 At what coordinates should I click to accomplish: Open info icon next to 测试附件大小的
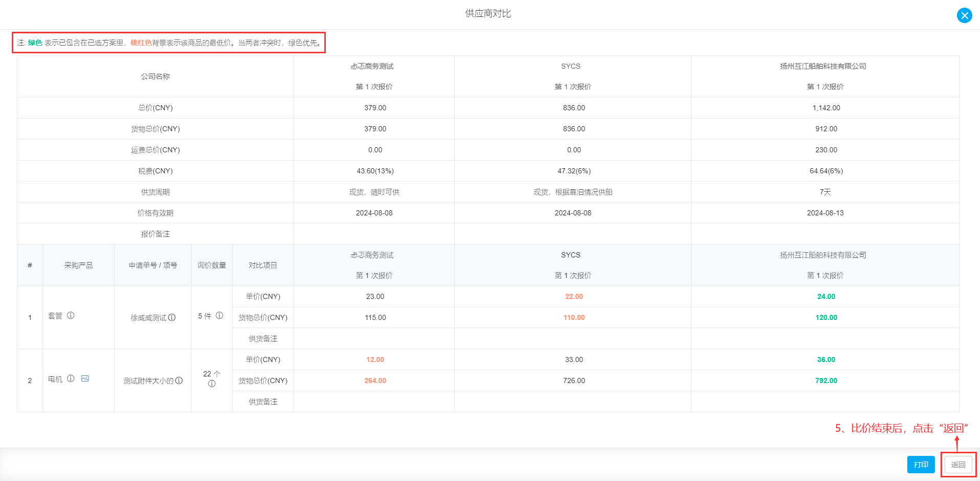[x=179, y=380]
